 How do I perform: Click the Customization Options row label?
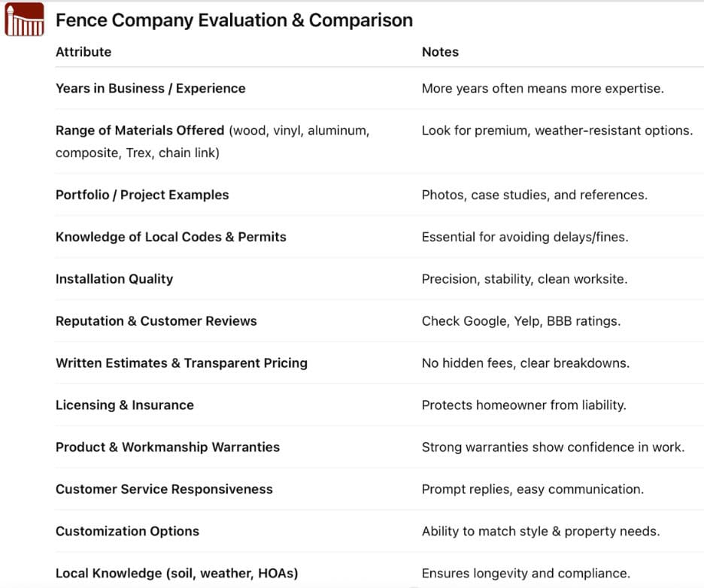tap(127, 532)
